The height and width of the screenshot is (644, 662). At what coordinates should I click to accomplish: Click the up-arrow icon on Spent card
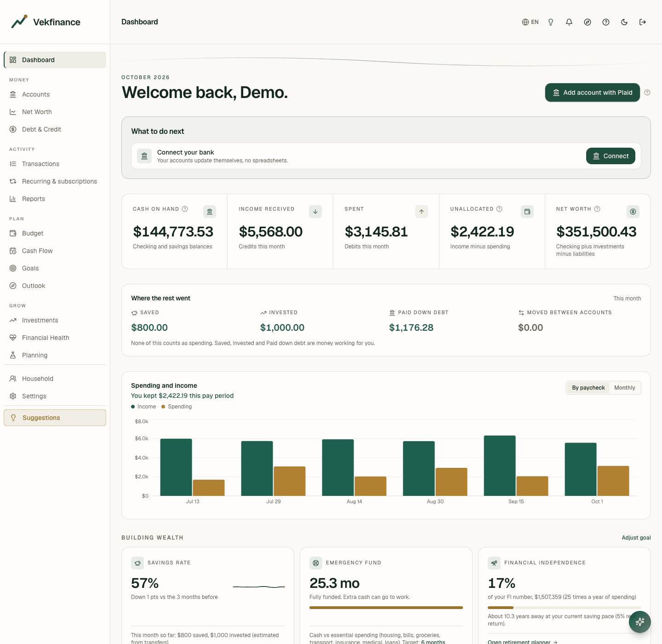coord(422,212)
